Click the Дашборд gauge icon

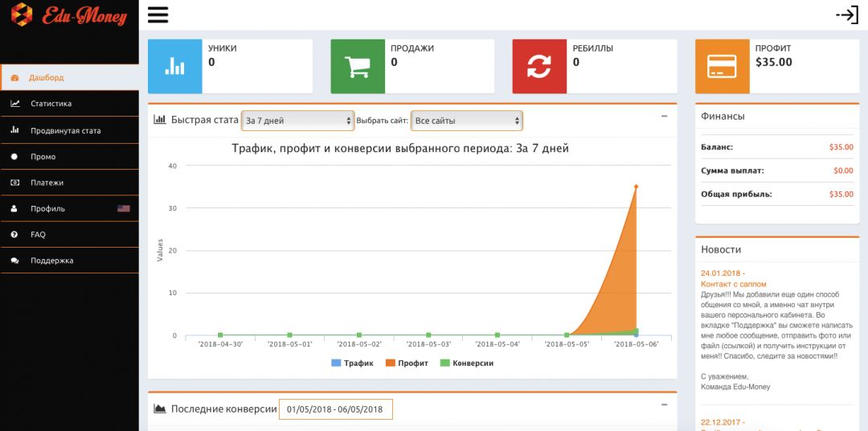15,78
